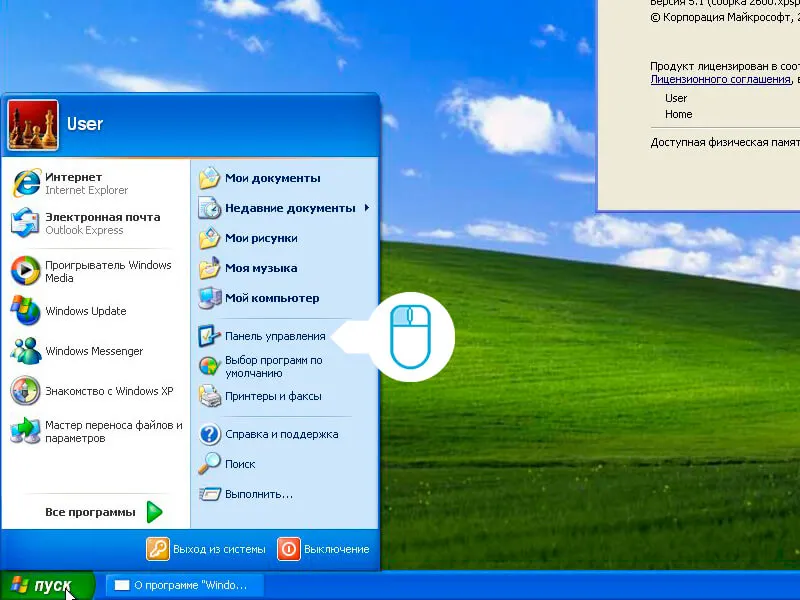Open Знакомство с Windows XP icon
Screen dimensions: 800x600
click(26, 391)
